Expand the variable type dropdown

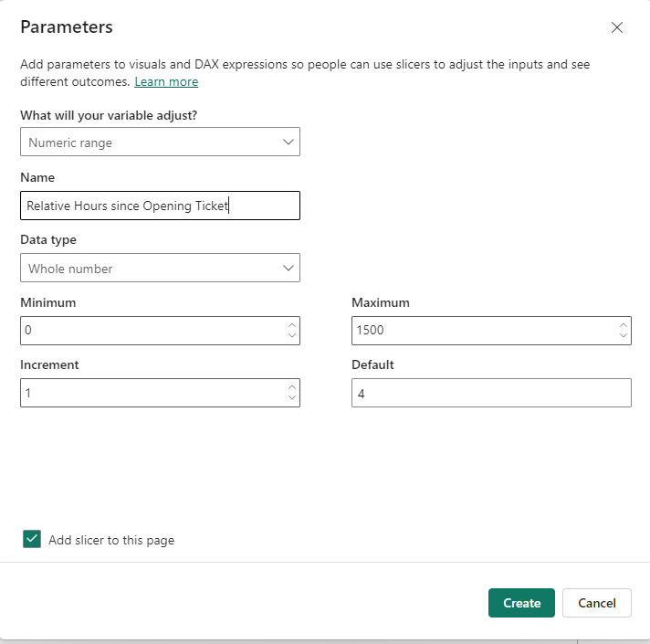point(160,143)
